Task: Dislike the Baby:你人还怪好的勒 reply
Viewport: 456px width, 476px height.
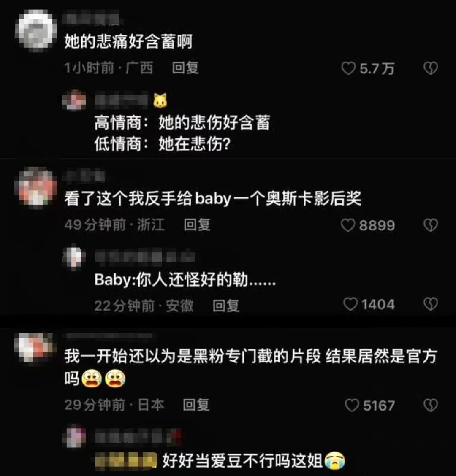Action: click(431, 304)
